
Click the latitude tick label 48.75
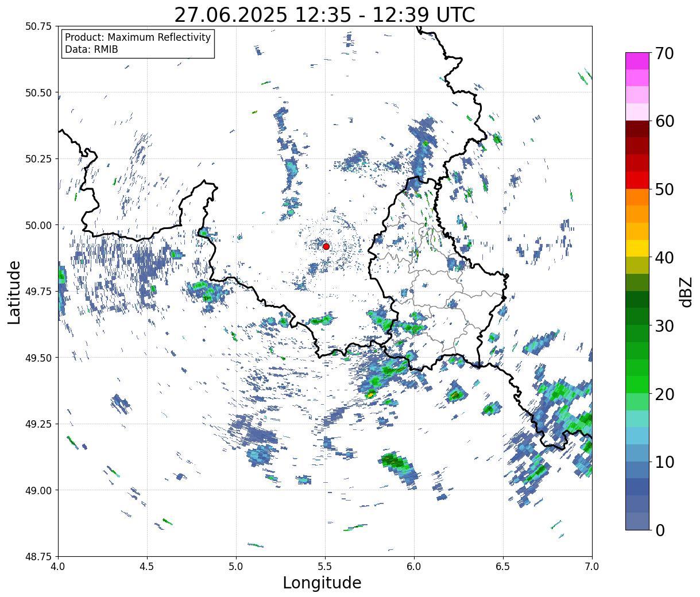(38, 557)
